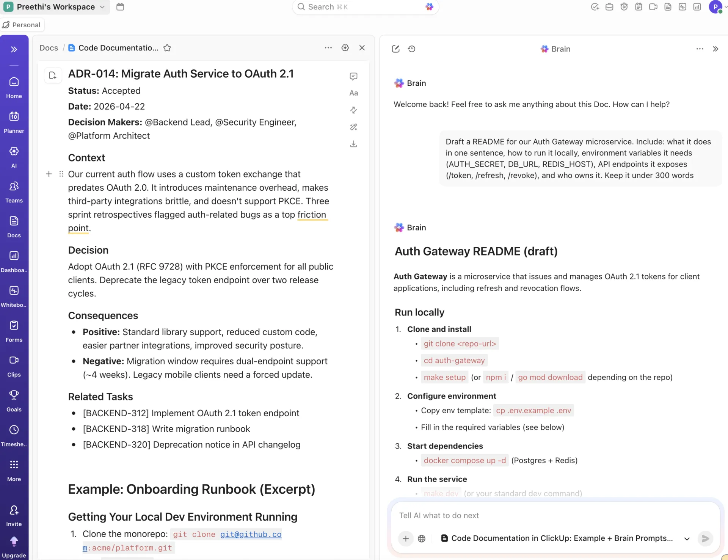This screenshot has width=728, height=560.
Task: Open the whiteboard icon in the top bar
Action: tap(682, 7)
